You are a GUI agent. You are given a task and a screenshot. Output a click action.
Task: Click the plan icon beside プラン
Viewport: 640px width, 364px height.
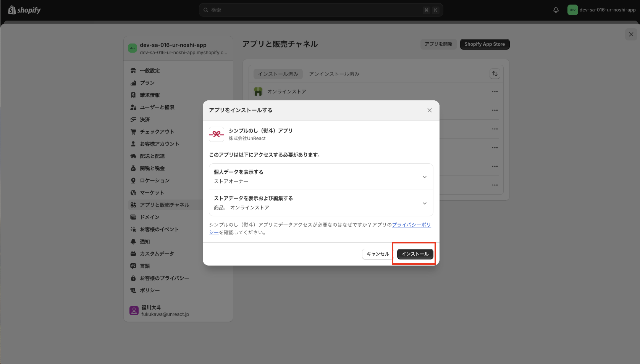[x=133, y=83]
